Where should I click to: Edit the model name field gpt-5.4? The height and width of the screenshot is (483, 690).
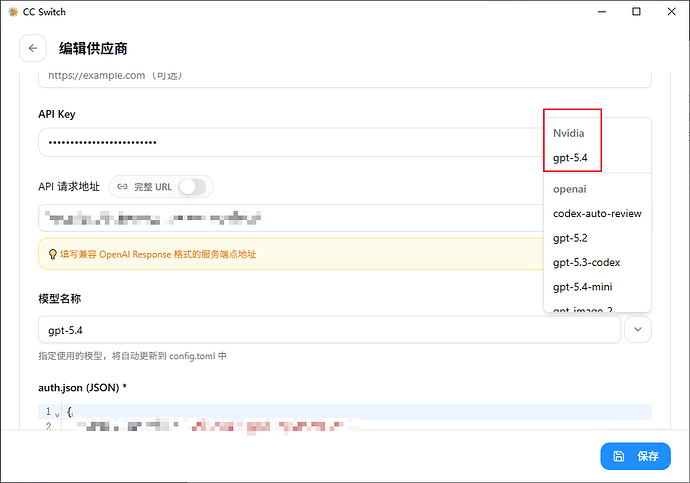point(329,329)
